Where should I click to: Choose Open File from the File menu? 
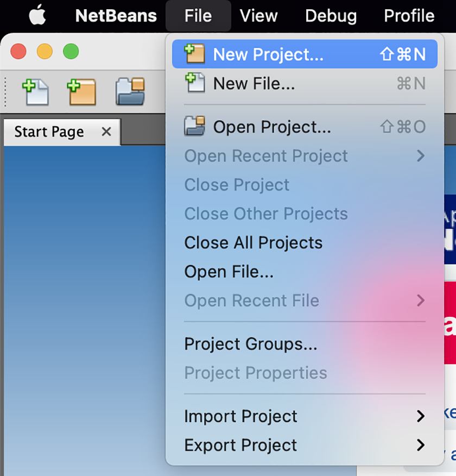(x=230, y=272)
